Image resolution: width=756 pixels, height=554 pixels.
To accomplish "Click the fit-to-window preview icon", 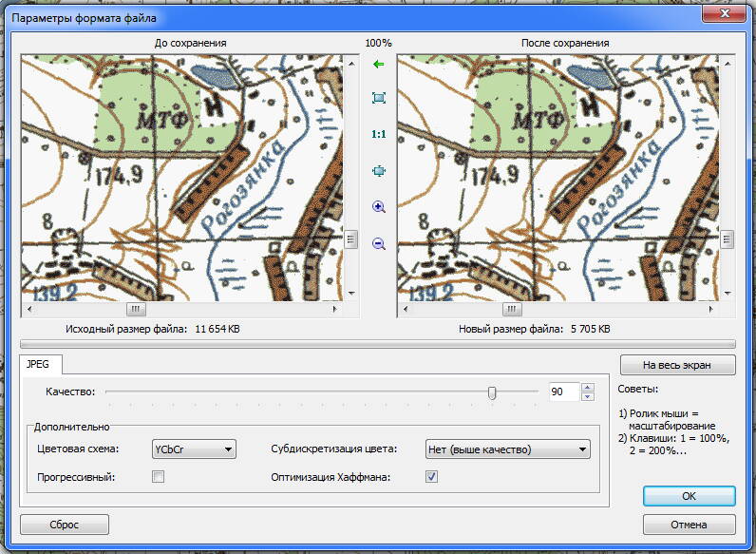I will [x=378, y=98].
